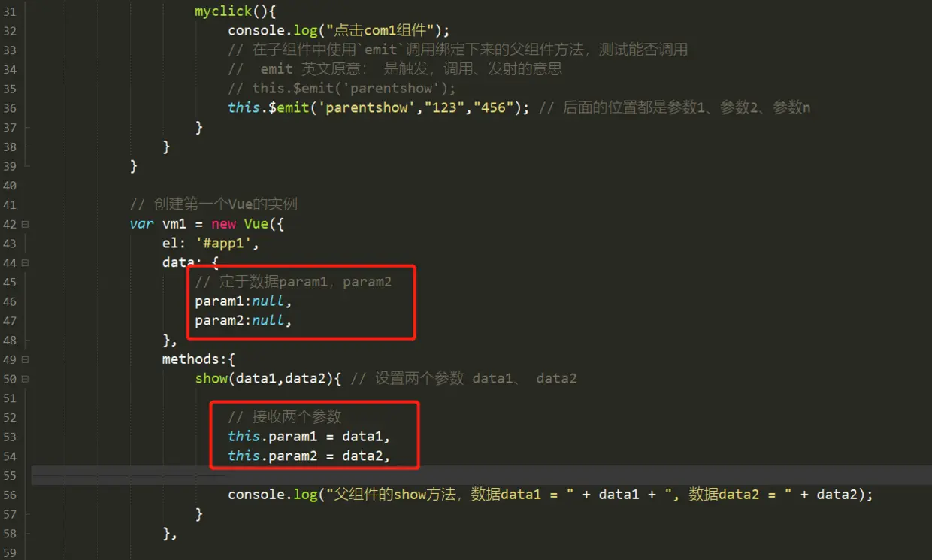Click the vm1 variable name
932x560 pixels.
coord(174,224)
